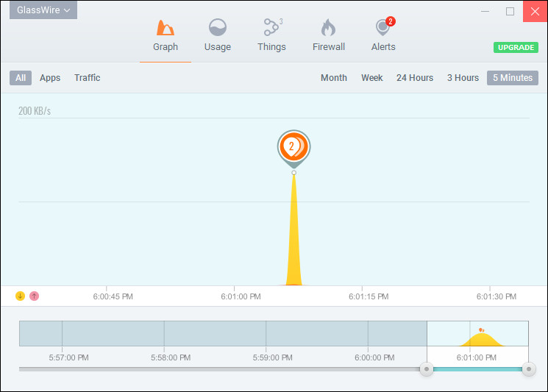This screenshot has width=548, height=392.
Task: Toggle the pink upload traffic indicator
Action: point(34,296)
